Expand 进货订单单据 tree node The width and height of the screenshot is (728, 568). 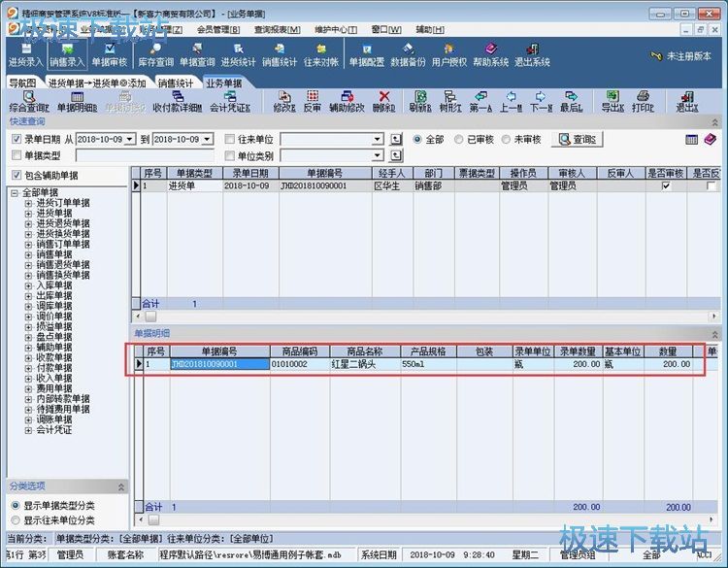click(x=28, y=203)
